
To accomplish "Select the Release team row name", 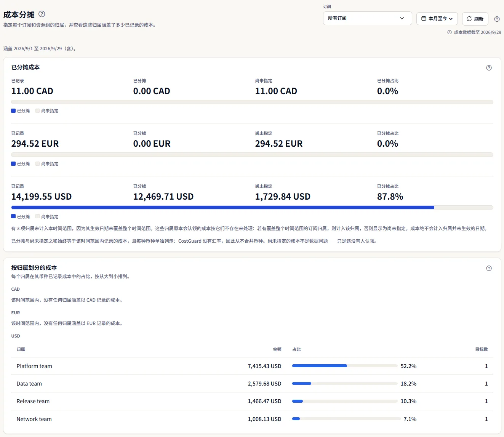I will (x=33, y=401).
